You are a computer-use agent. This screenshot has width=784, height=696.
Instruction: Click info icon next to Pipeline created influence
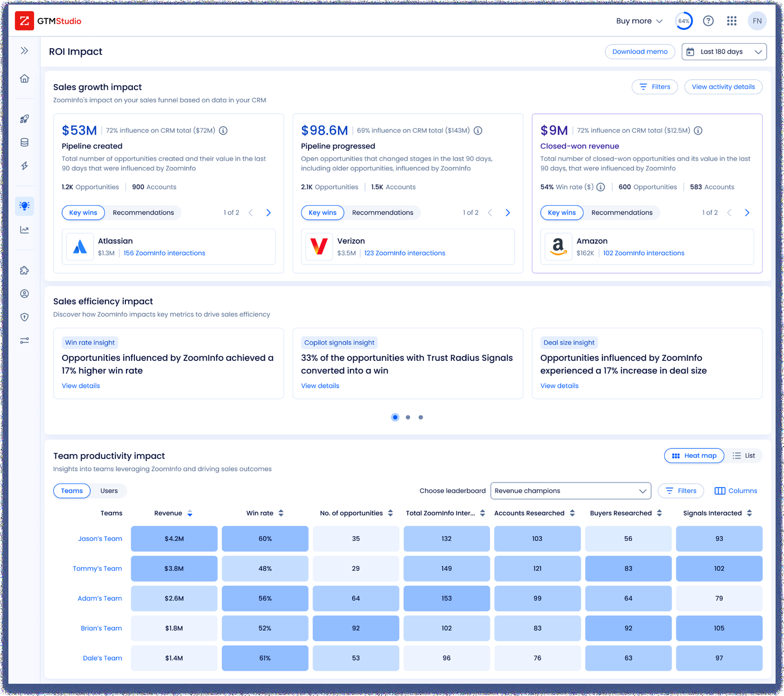[223, 131]
